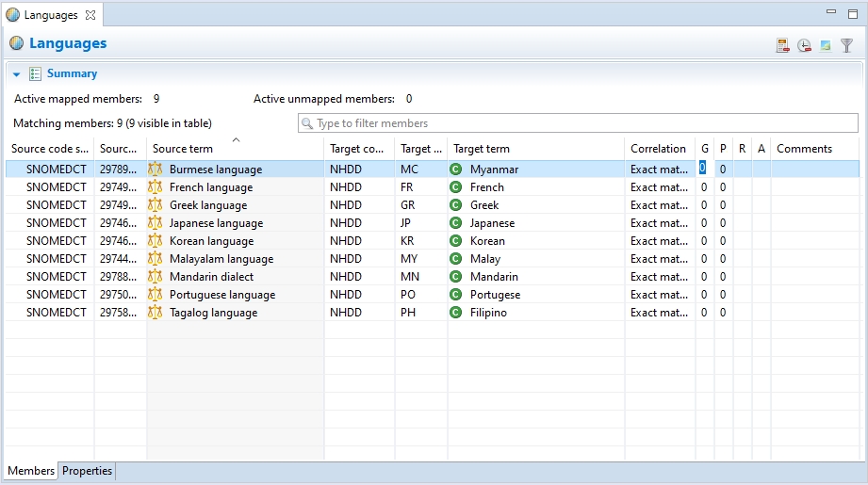
Task: Click the document icon with red minus
Action: click(x=782, y=45)
